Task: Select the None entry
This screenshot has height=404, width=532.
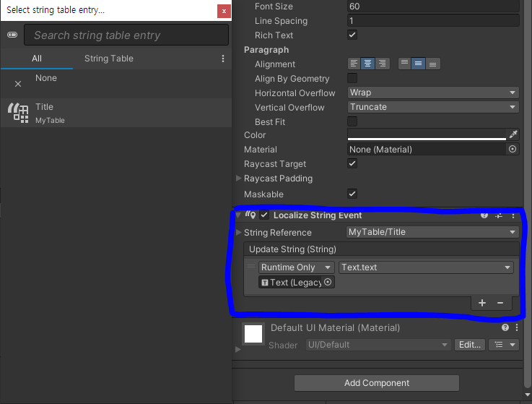Action: pyautogui.click(x=116, y=84)
